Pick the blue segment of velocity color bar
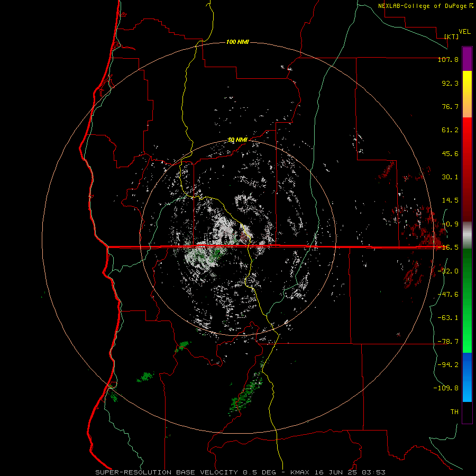 (x=467, y=377)
